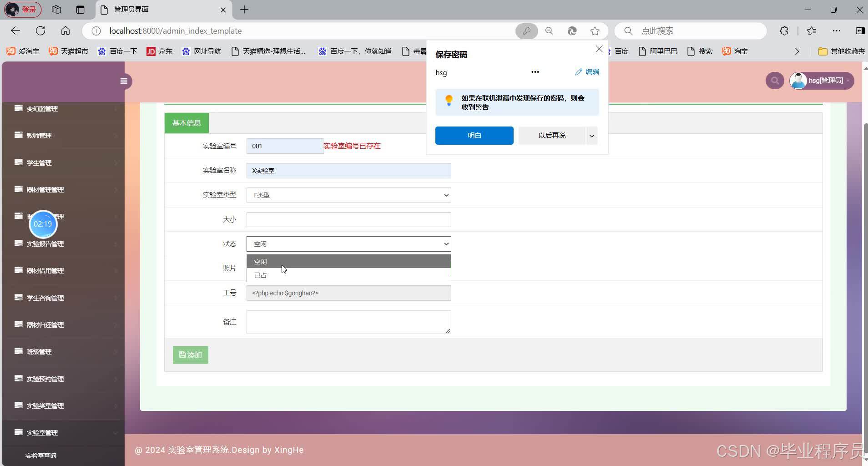The image size is (868, 466).
Task: Click the browser refresh icon
Action: tap(40, 30)
